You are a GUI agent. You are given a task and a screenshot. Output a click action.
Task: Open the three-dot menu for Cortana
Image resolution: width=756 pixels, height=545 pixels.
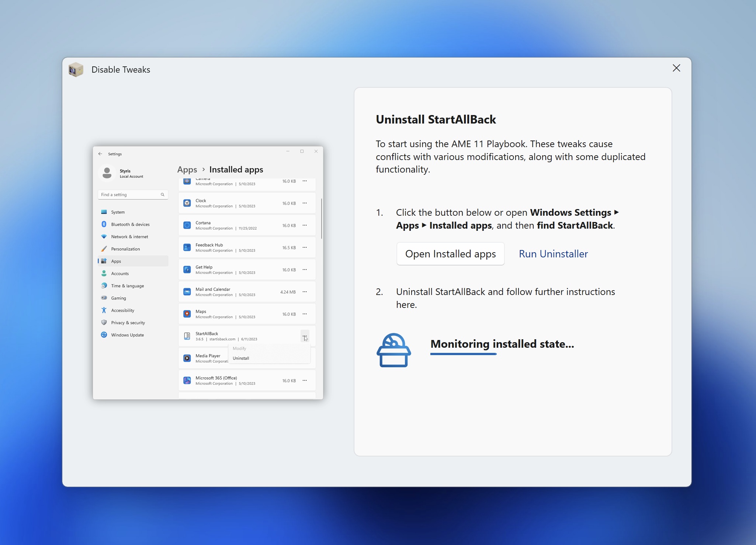305,225
